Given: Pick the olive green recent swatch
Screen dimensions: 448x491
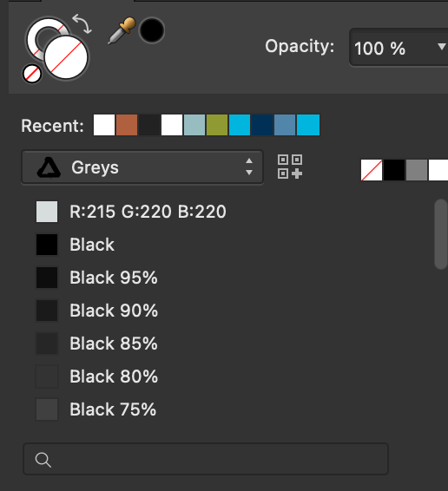Looking at the screenshot, I should click(x=217, y=125).
